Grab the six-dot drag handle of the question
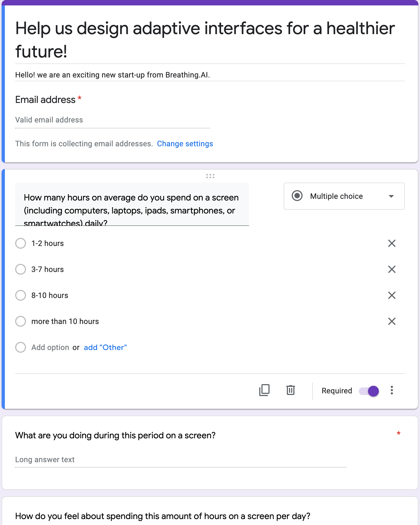 click(x=210, y=176)
